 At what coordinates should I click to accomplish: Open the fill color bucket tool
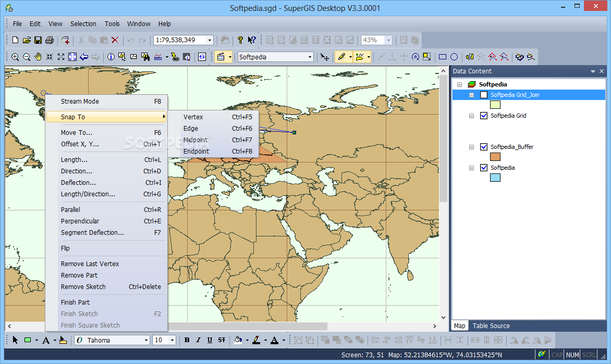point(238,340)
